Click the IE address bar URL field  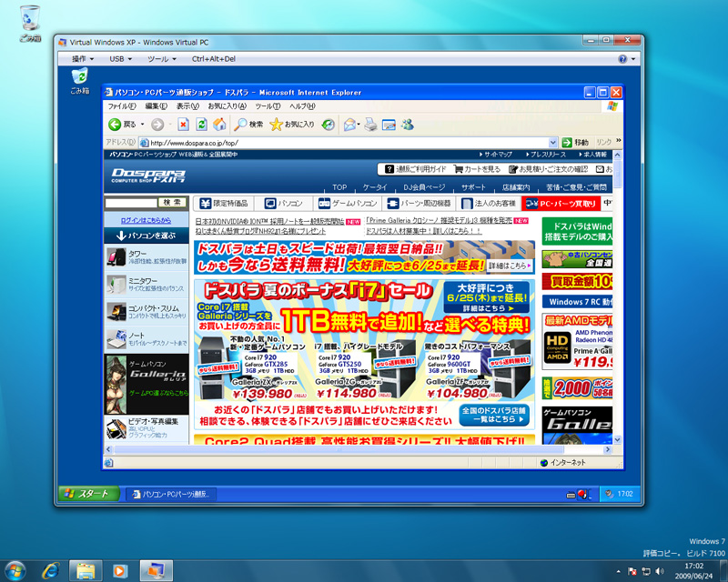[x=346, y=143]
